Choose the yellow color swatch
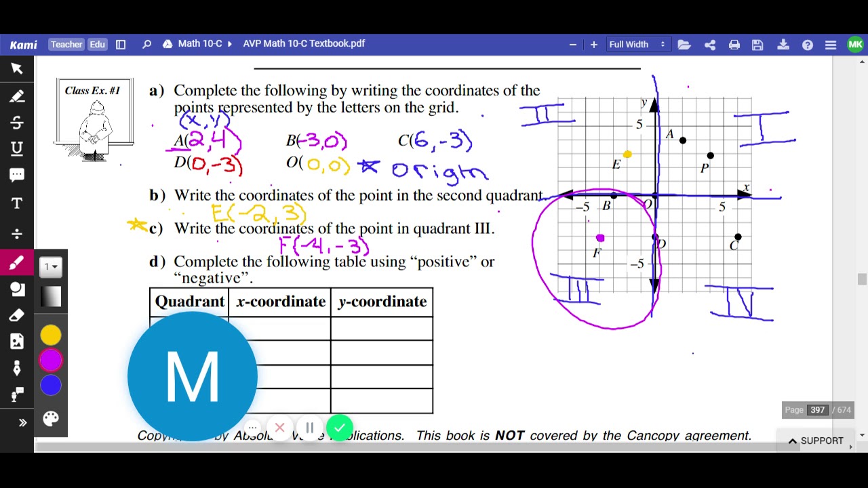This screenshot has height=488, width=868. click(x=51, y=335)
